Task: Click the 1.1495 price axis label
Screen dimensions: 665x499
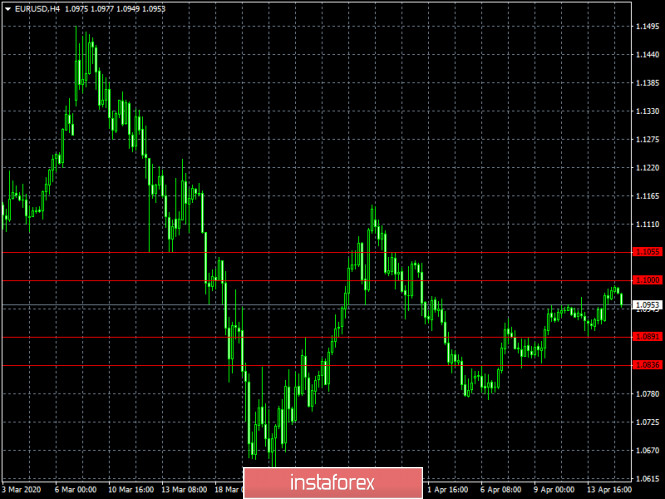Action: coord(648,27)
